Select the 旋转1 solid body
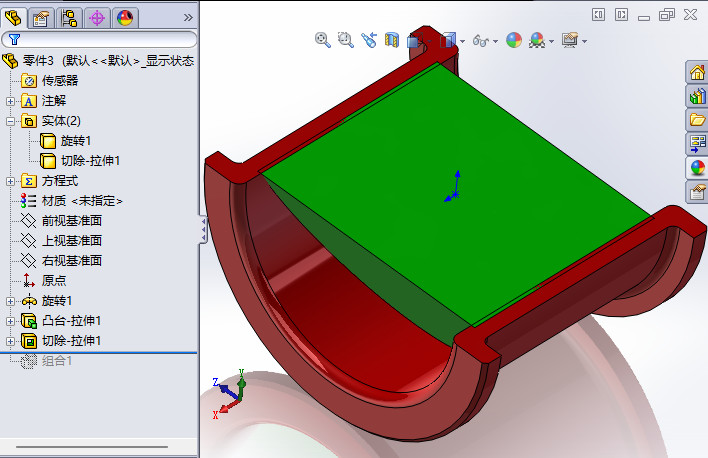 (65, 141)
